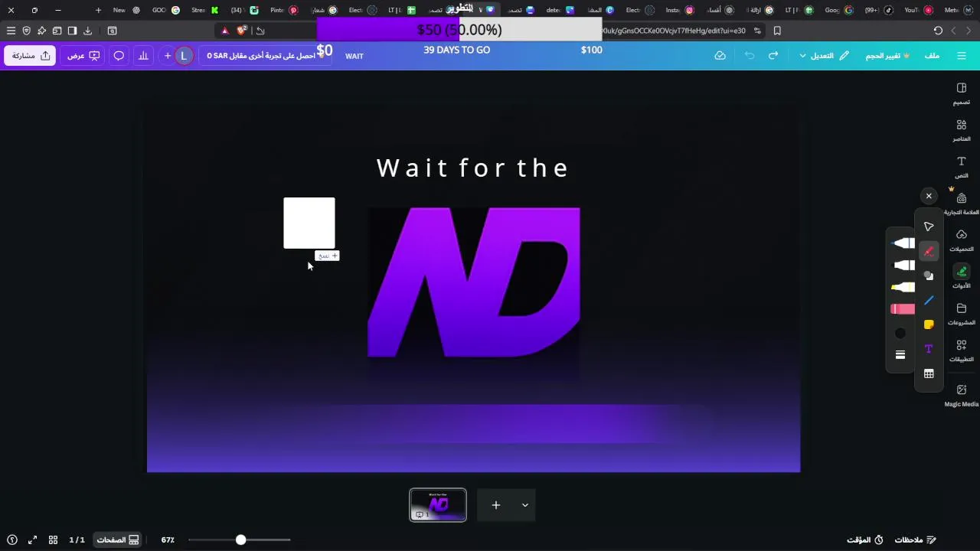The height and width of the screenshot is (551, 980).
Task: Choose the black-tipped marker pen
Action: click(903, 266)
